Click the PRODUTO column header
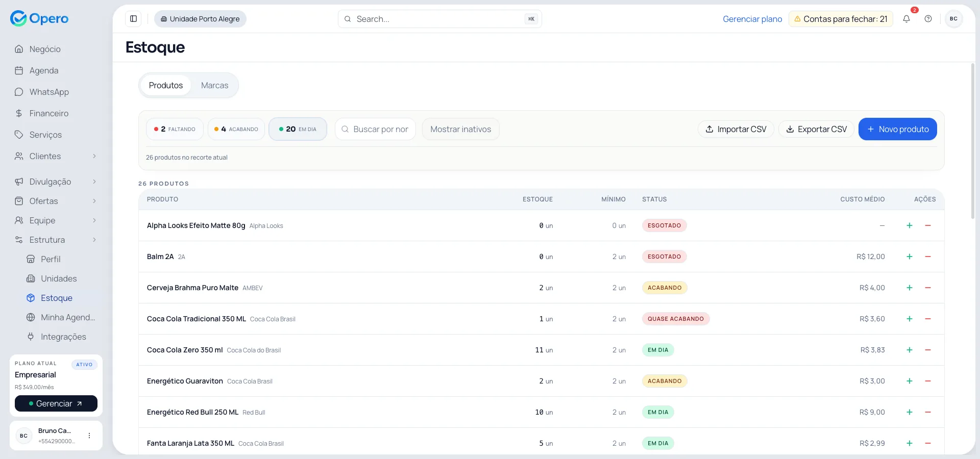Screen dimensions: 980x459 pyautogui.click(x=162, y=199)
